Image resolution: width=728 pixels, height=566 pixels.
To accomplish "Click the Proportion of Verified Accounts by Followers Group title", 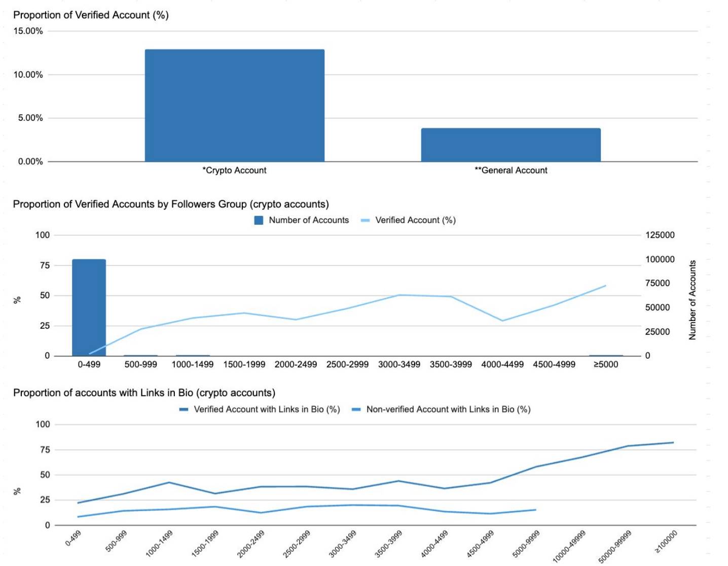I will tap(171, 204).
